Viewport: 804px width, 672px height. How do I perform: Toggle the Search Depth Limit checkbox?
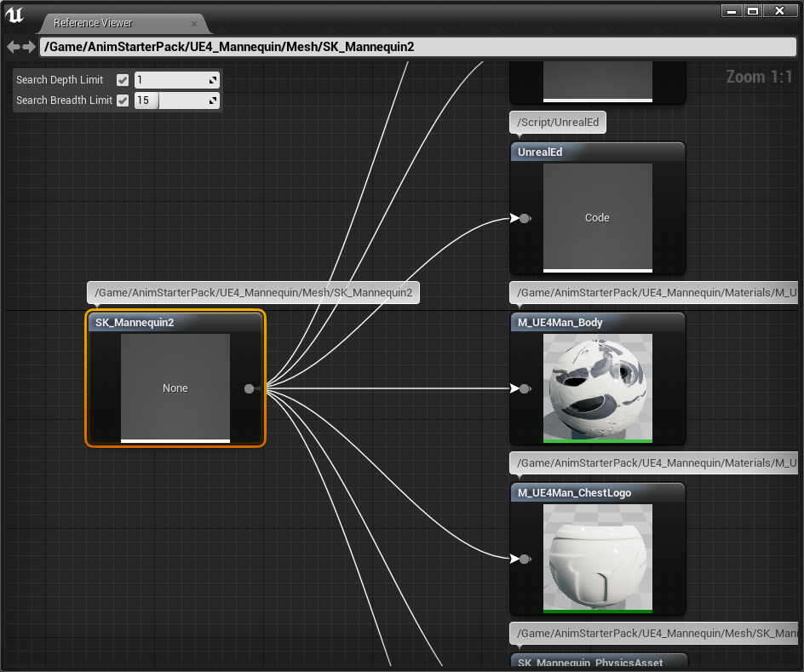point(123,80)
